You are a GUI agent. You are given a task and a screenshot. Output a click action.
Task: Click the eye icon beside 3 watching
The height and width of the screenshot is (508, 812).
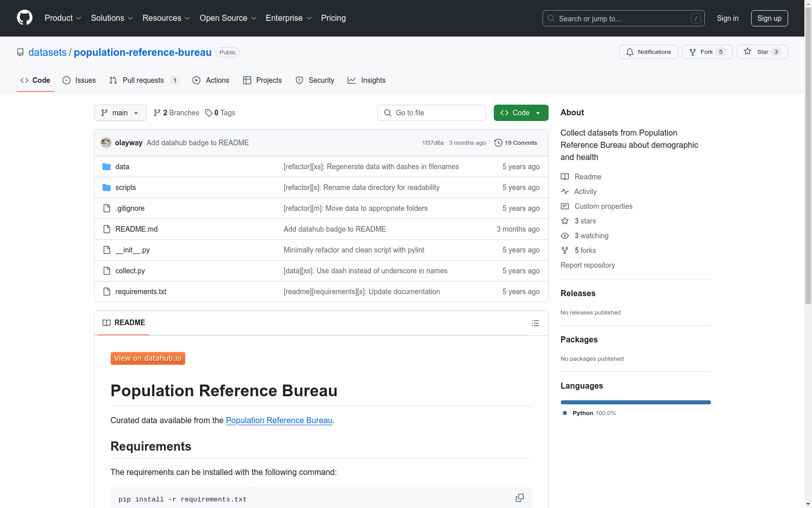(x=565, y=236)
